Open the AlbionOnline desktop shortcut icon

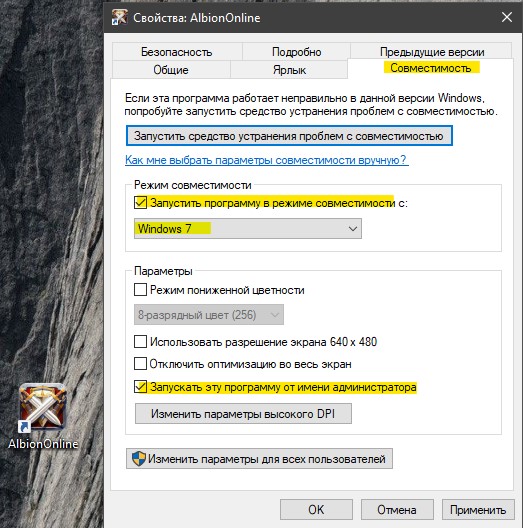(42, 407)
